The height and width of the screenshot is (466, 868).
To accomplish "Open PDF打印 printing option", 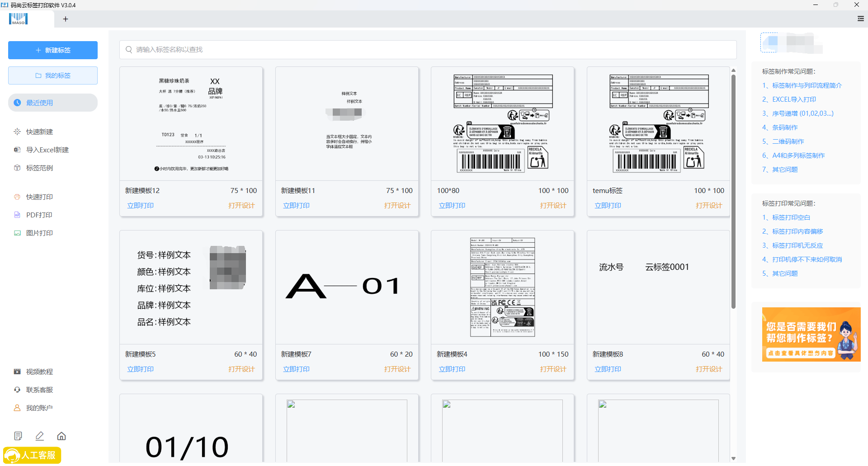I will (38, 215).
